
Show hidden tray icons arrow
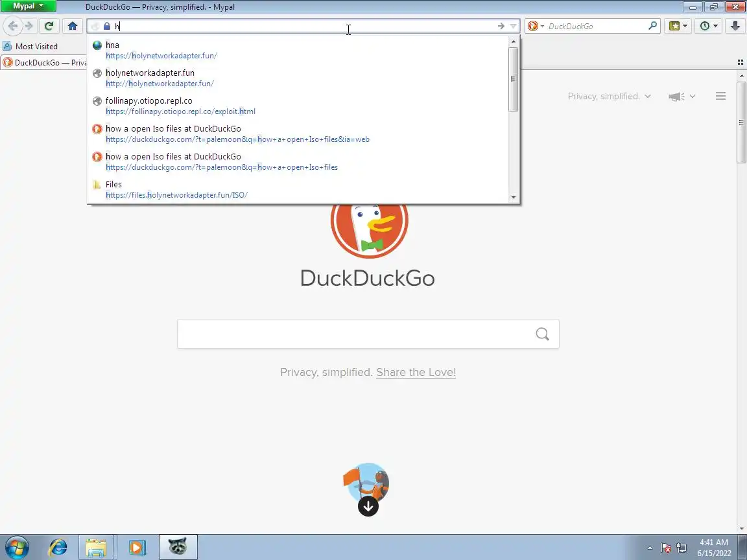[x=650, y=548]
